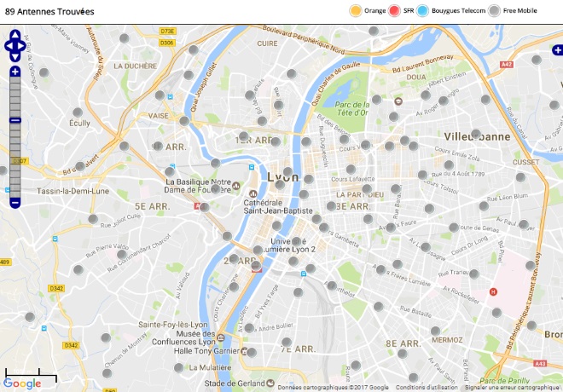The height and width of the screenshot is (392, 563).
Task: Pan the map up with the arrow
Action: (x=15, y=35)
